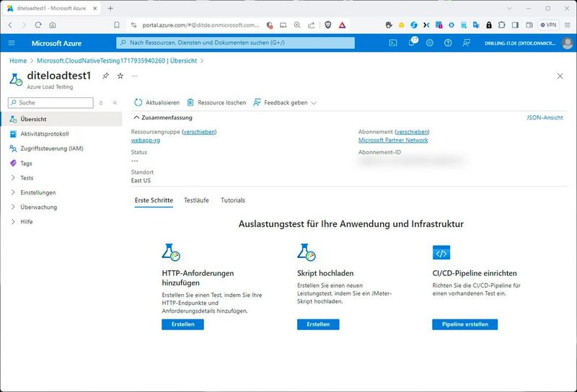Click the sidebar Suche field

(x=50, y=102)
